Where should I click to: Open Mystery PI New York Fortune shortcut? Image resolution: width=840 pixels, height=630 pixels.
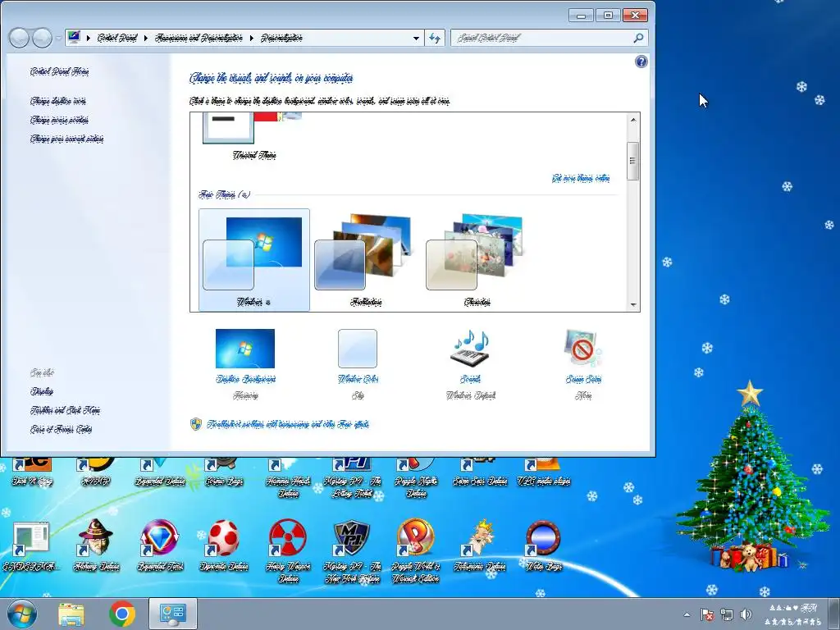[x=353, y=550]
